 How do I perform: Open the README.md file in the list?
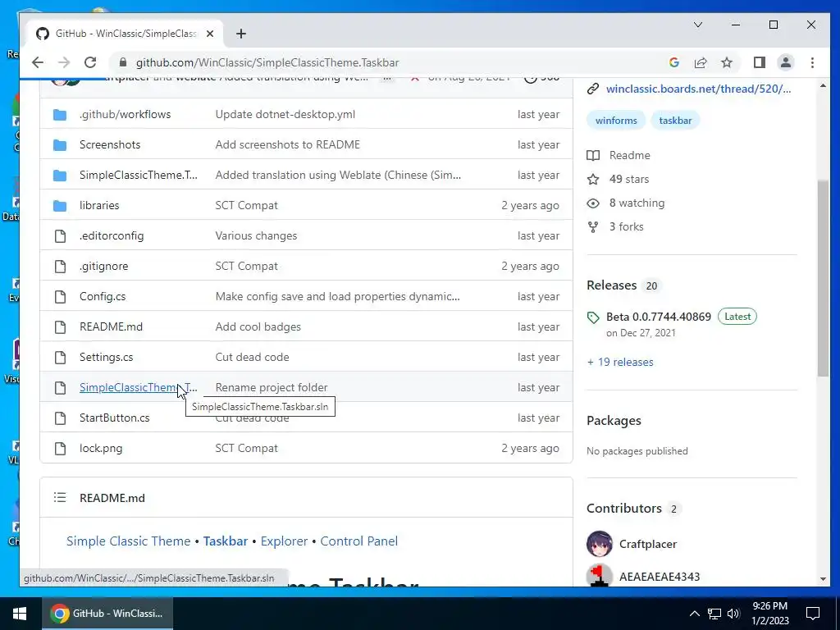(111, 326)
